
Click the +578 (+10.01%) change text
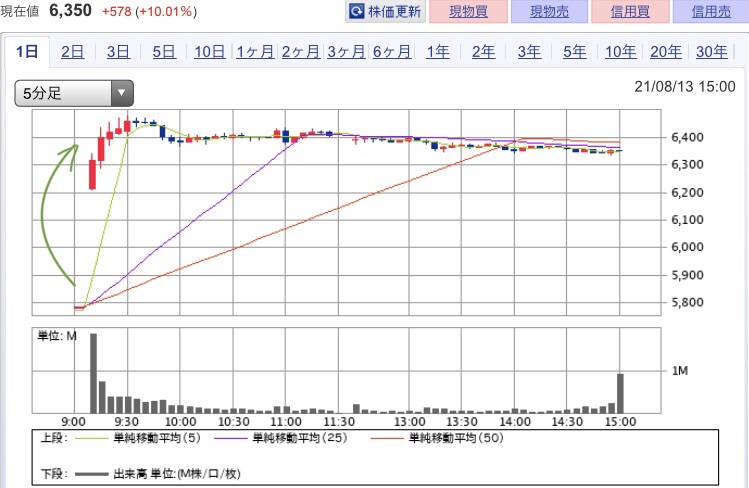150,11
